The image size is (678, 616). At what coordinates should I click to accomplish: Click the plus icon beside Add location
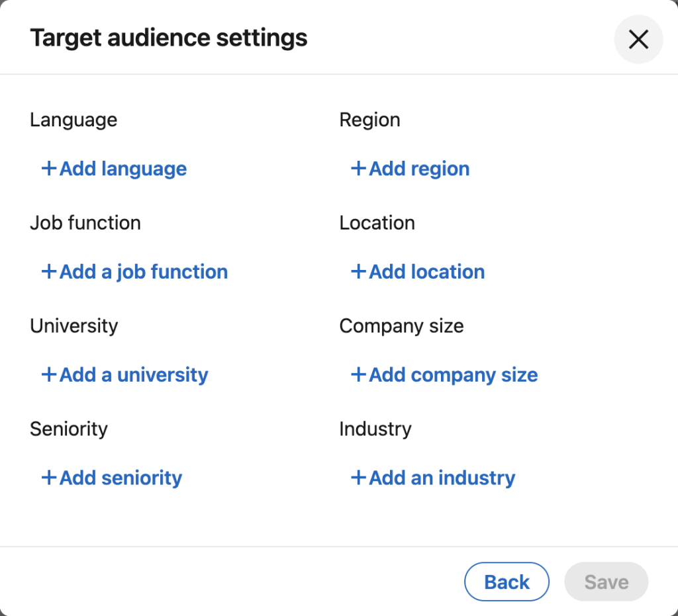(358, 272)
